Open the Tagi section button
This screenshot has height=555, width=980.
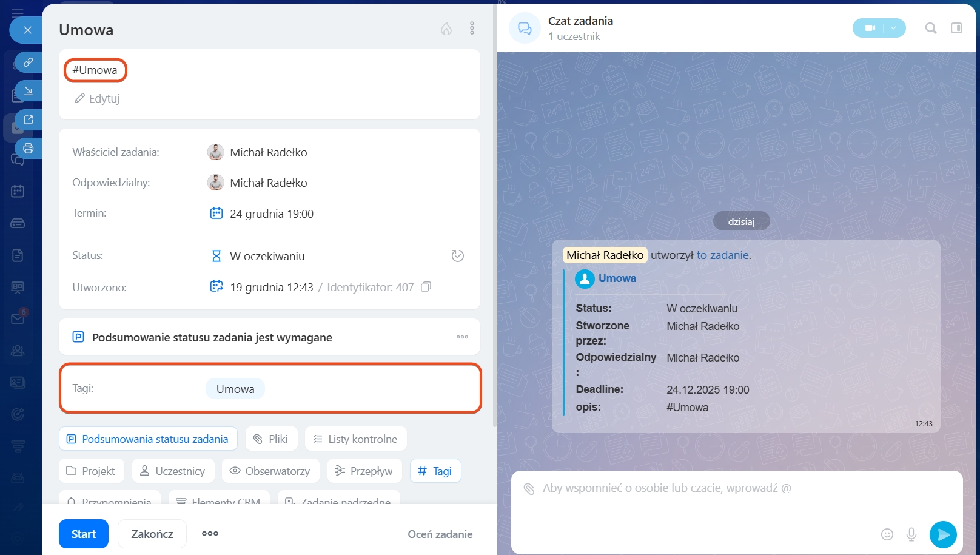[435, 471]
